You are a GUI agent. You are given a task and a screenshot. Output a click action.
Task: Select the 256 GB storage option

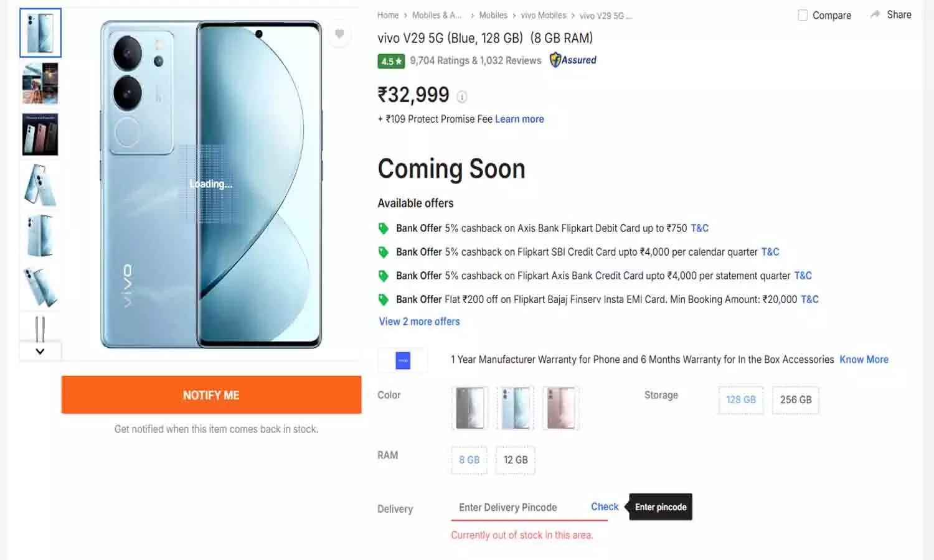click(x=795, y=400)
